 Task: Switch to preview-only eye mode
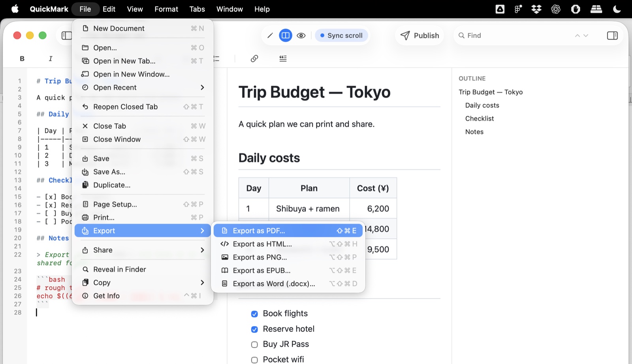click(301, 36)
